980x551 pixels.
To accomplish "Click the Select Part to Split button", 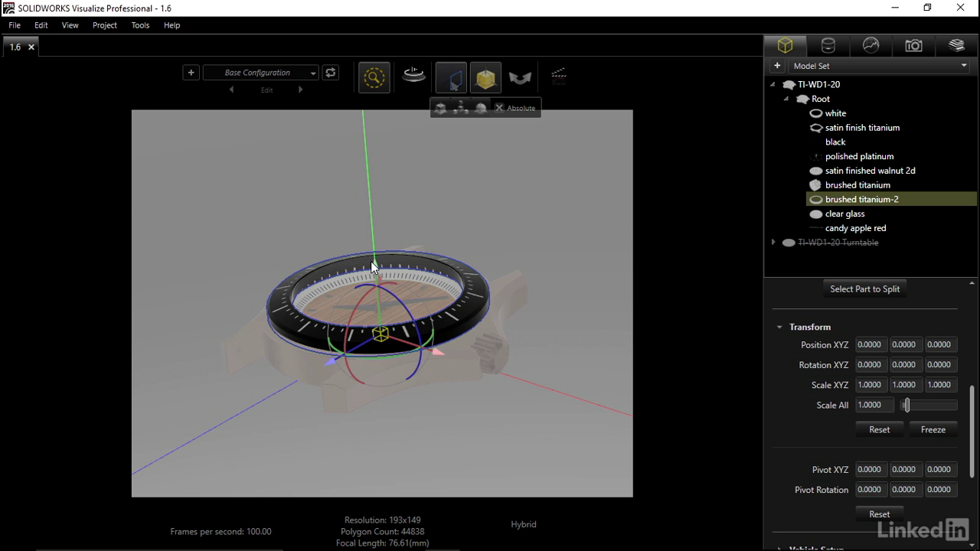I will tap(864, 289).
